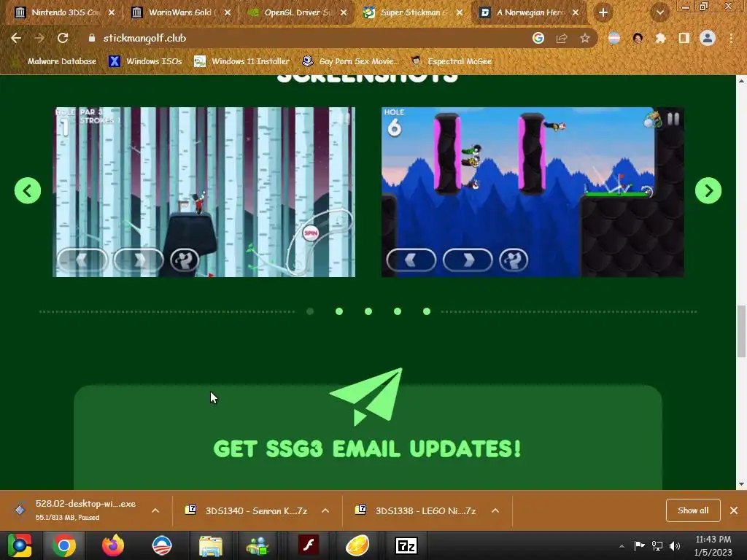
Task: Click the stickmangolf.club address bar
Action: pos(305,38)
